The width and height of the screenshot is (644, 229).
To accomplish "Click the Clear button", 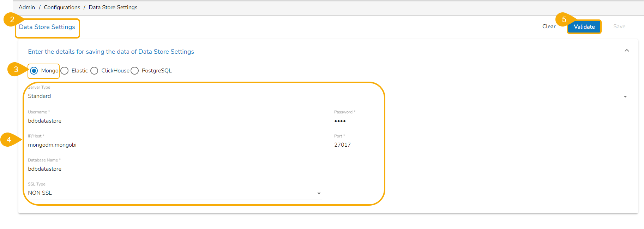I will (549, 27).
